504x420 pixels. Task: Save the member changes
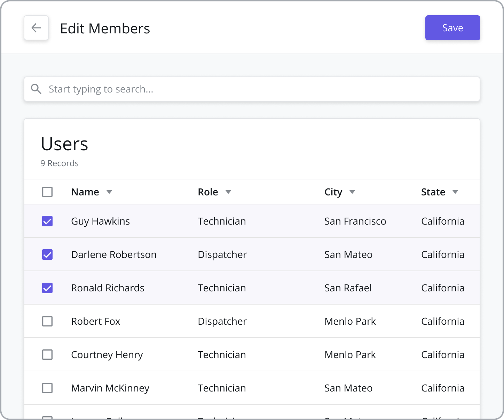[452, 28]
